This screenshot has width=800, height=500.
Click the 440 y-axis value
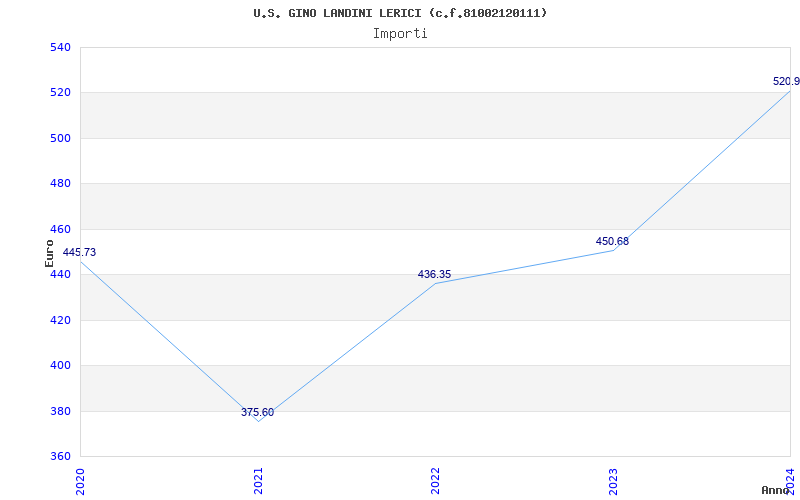tap(60, 274)
